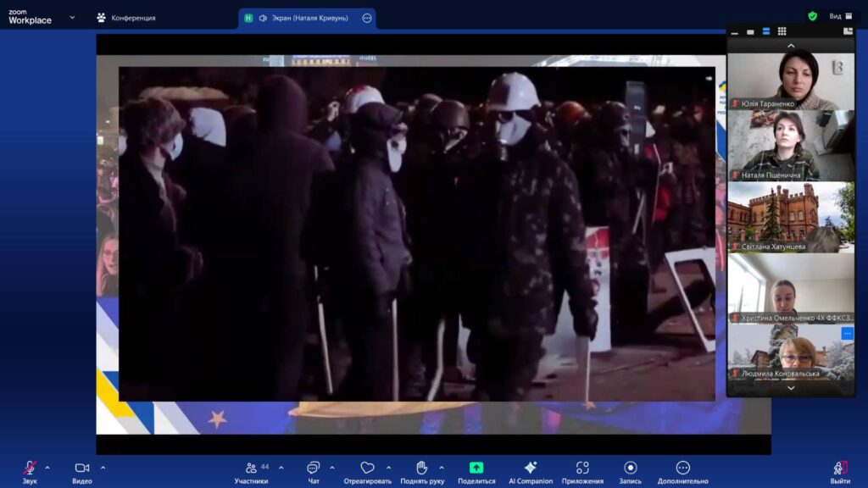This screenshot has width=868, height=488.
Task: Click green encryption shield icon
Action: pos(812,16)
